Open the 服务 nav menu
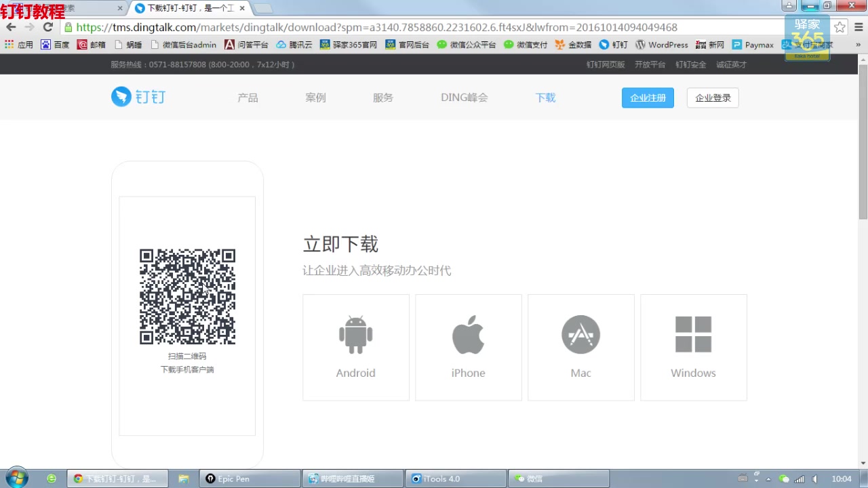868x488 pixels. [x=383, y=98]
